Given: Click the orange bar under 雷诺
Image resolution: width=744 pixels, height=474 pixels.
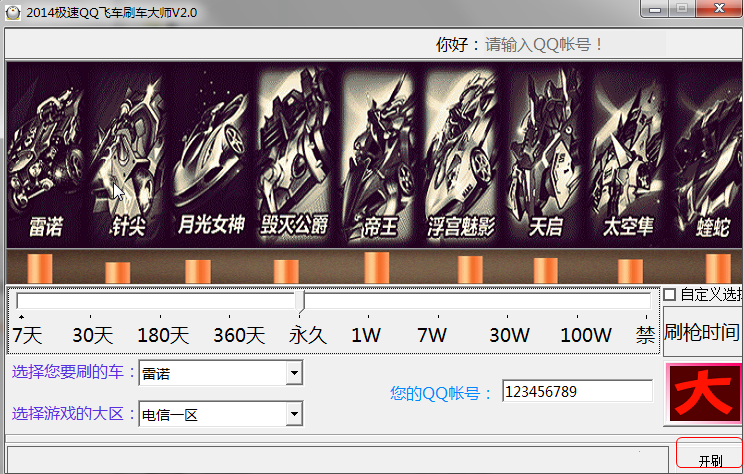Looking at the screenshot, I should coord(40,269).
